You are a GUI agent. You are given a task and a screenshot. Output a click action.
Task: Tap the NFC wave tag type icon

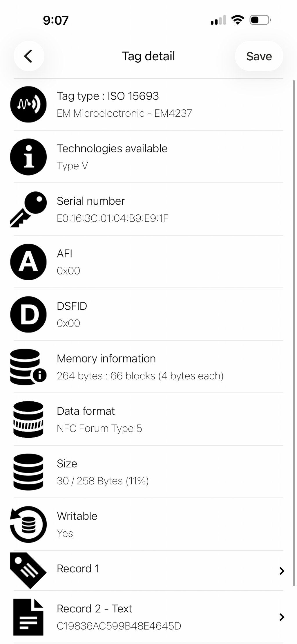click(x=28, y=104)
